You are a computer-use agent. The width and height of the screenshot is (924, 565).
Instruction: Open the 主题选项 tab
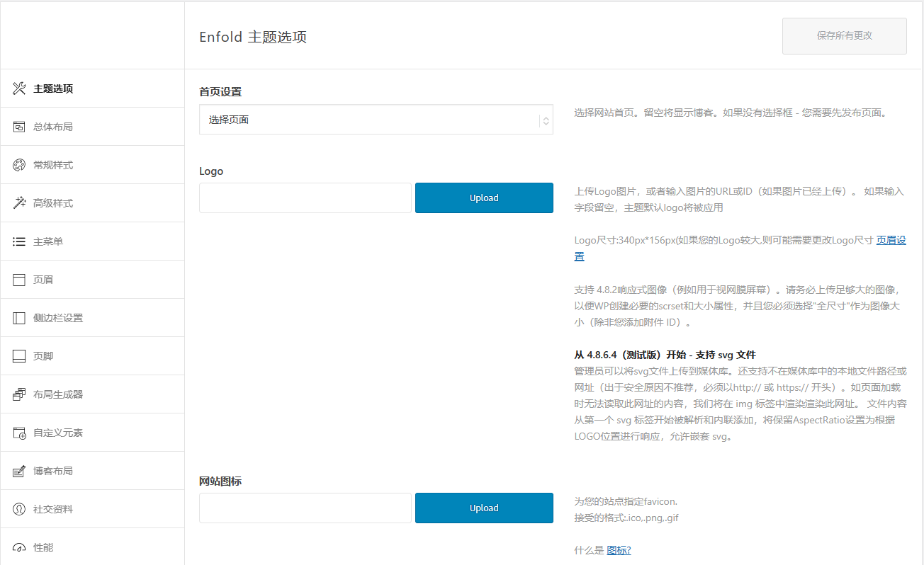click(x=92, y=89)
